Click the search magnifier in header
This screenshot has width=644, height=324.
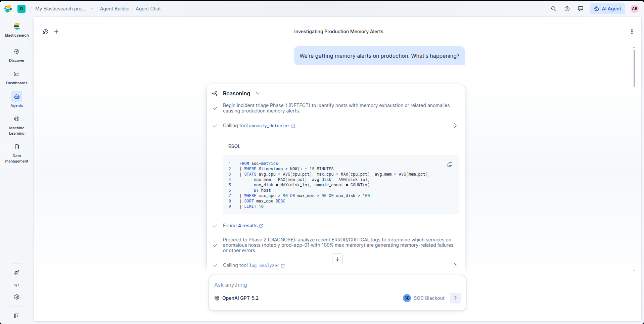tap(554, 9)
